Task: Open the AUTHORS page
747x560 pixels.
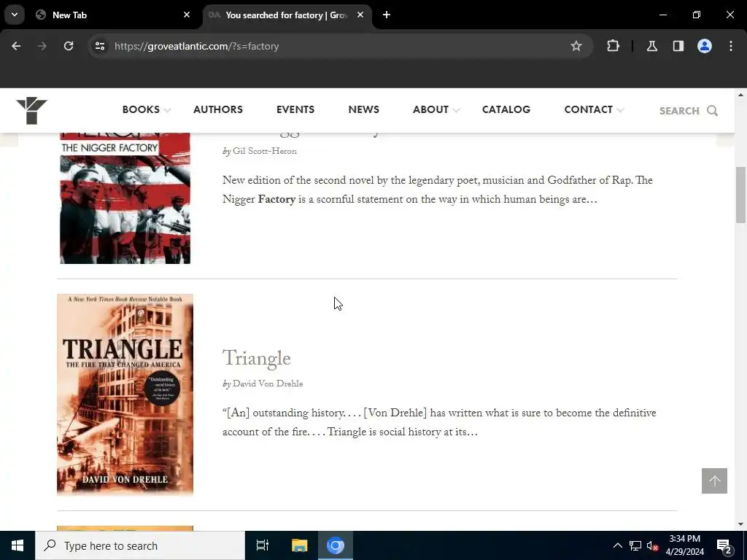Action: tap(218, 109)
